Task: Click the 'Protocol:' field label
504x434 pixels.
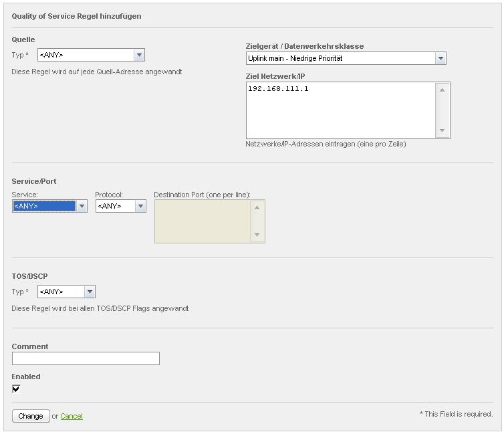Action: [109, 195]
